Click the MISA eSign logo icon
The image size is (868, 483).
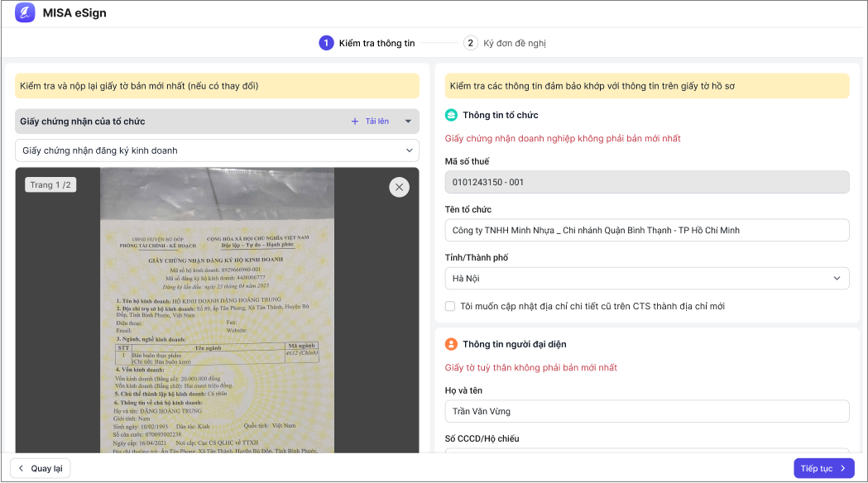click(25, 13)
